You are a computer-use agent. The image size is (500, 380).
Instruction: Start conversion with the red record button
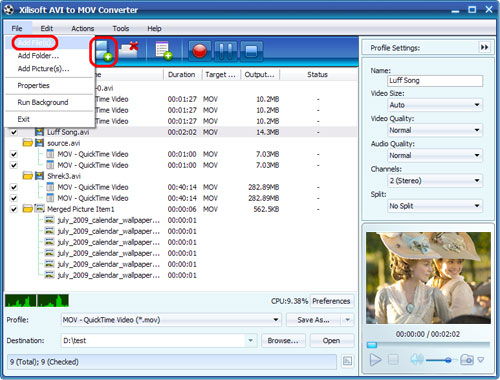(x=200, y=51)
